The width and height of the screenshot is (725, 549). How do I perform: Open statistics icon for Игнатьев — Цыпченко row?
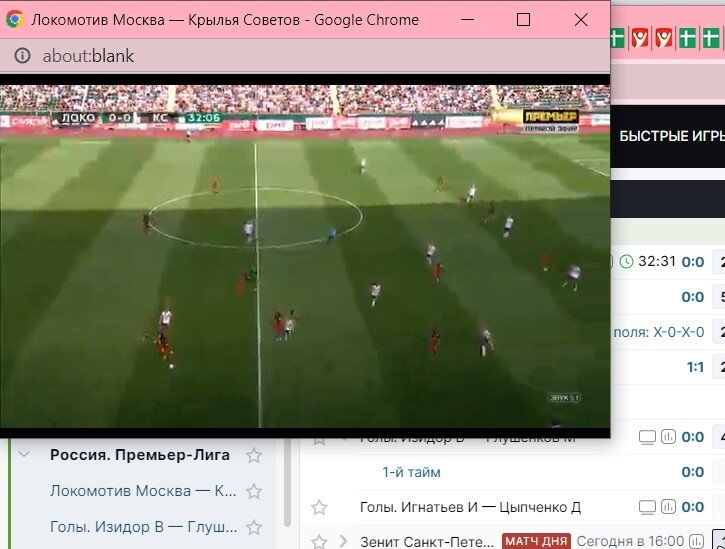[x=668, y=508]
